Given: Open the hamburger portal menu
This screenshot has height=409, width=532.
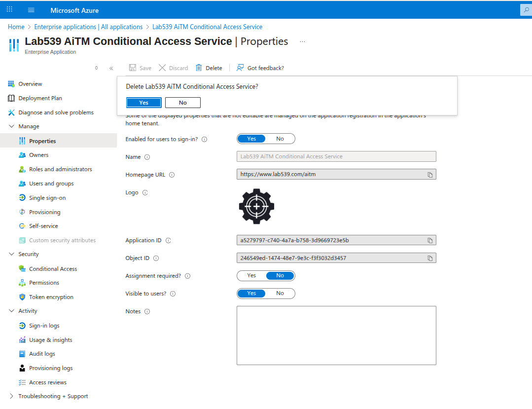Looking at the screenshot, I should [31, 10].
